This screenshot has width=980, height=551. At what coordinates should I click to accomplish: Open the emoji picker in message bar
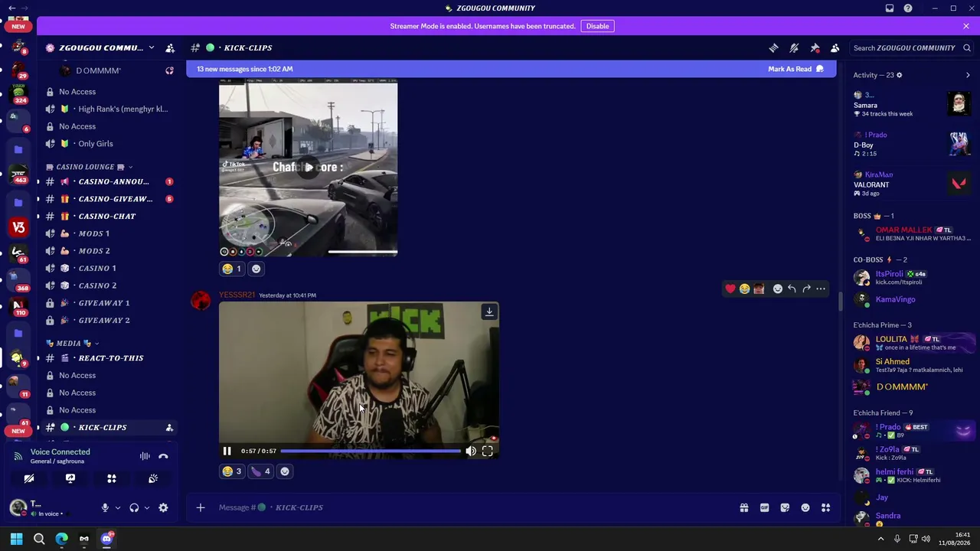pyautogui.click(x=805, y=507)
